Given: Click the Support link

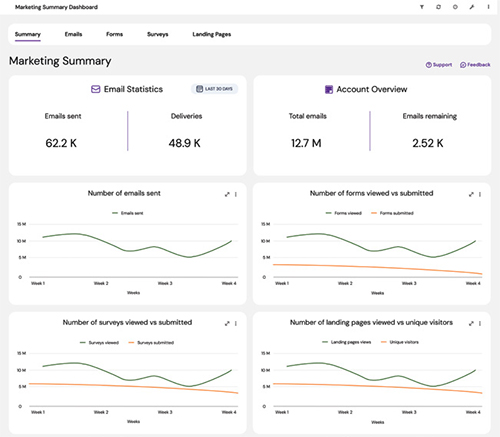Looking at the screenshot, I should [439, 65].
